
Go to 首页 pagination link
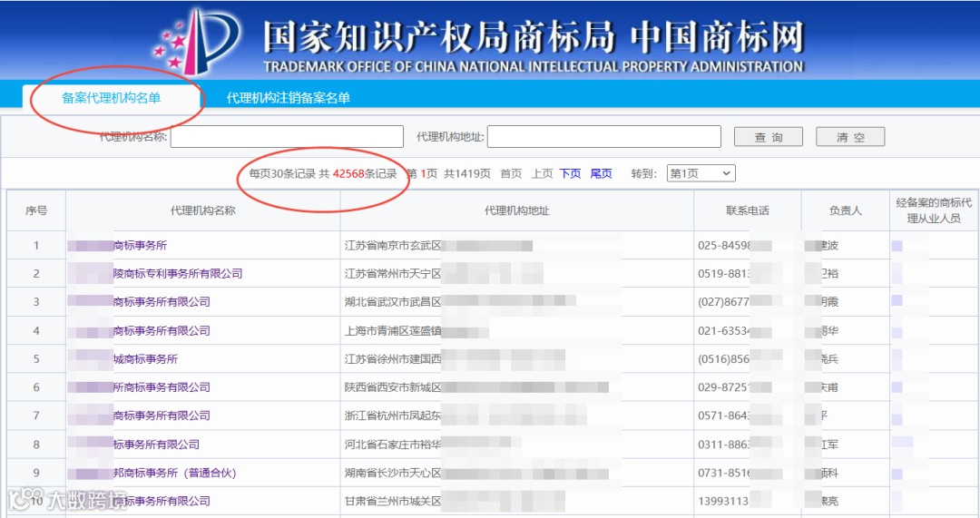pos(511,173)
